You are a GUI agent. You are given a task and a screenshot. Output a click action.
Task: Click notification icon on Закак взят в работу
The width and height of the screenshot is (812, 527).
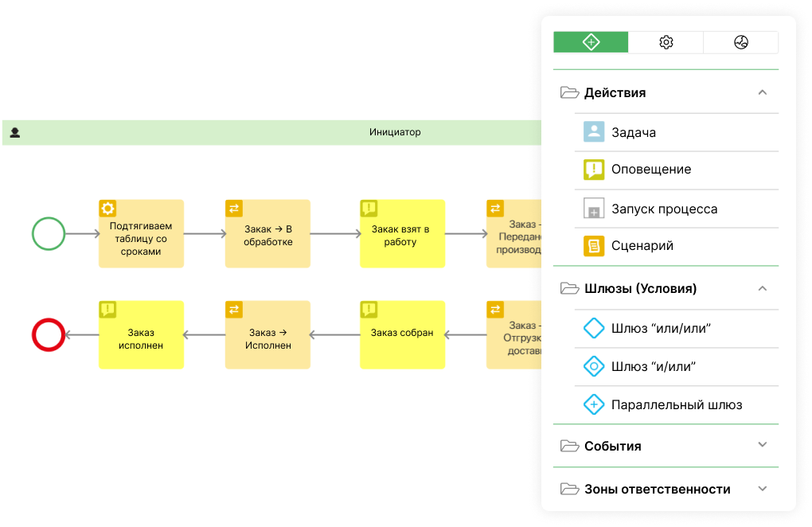click(369, 208)
